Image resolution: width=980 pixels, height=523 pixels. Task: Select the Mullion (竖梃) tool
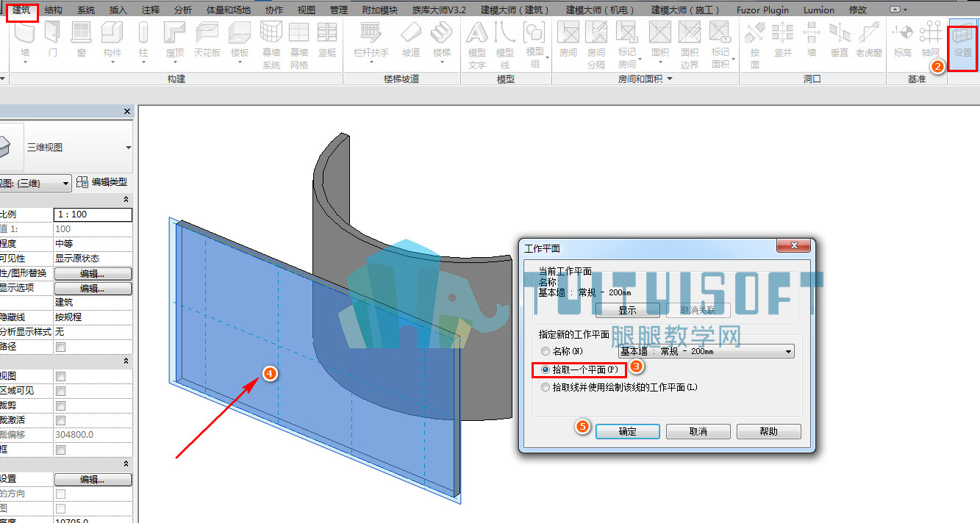(x=327, y=38)
